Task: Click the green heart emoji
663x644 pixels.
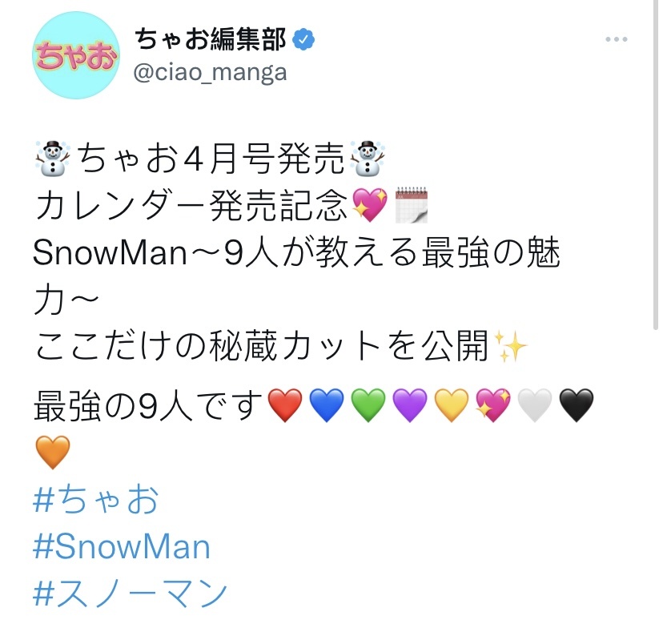Action: [368, 405]
